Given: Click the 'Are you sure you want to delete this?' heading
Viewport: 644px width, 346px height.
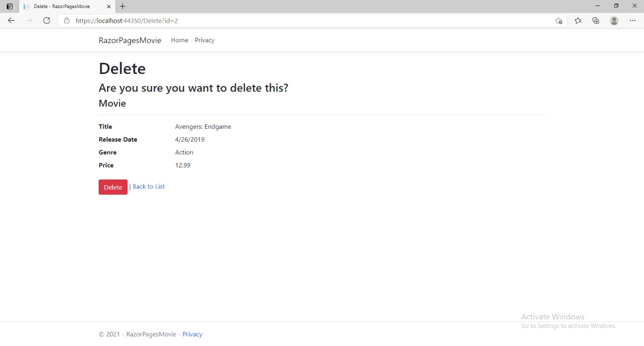Looking at the screenshot, I should point(193,88).
